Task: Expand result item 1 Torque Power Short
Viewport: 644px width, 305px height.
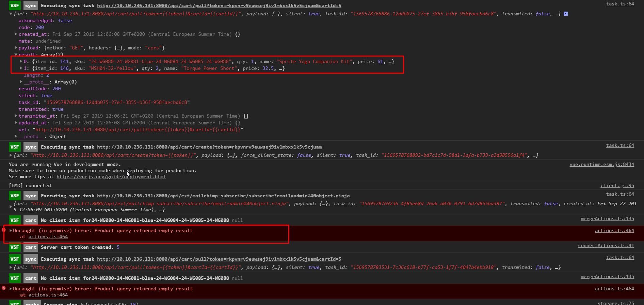Action: pos(21,68)
